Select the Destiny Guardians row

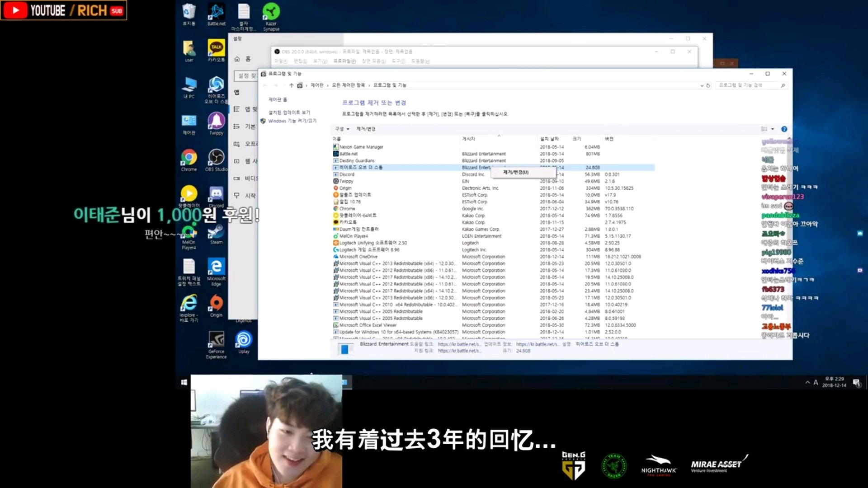493,161
